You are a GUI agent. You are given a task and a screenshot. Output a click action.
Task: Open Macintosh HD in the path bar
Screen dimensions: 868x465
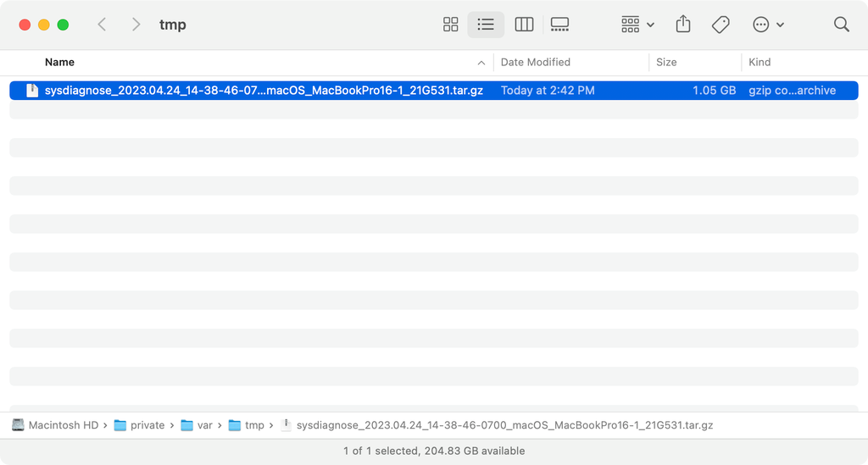pyautogui.click(x=63, y=425)
